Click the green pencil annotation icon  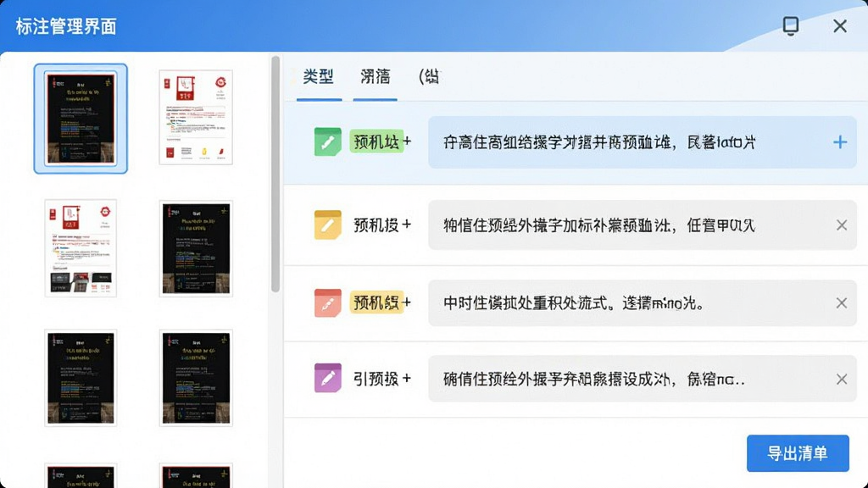[x=328, y=141]
